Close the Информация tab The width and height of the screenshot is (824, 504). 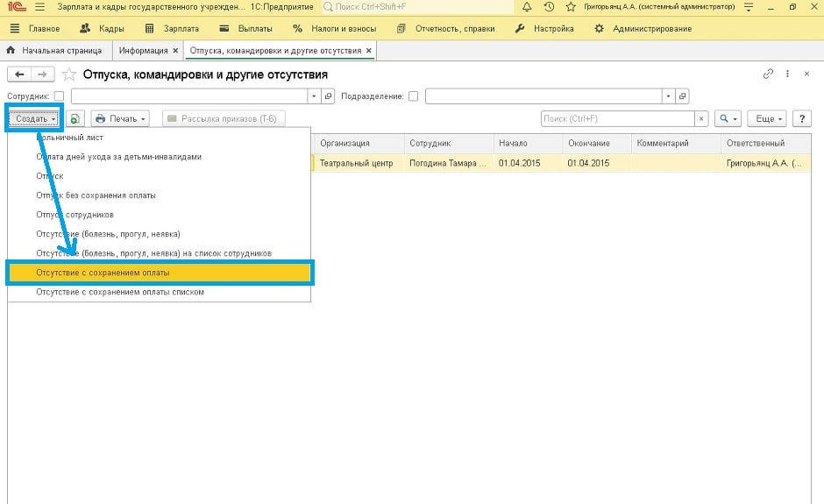pos(175,51)
